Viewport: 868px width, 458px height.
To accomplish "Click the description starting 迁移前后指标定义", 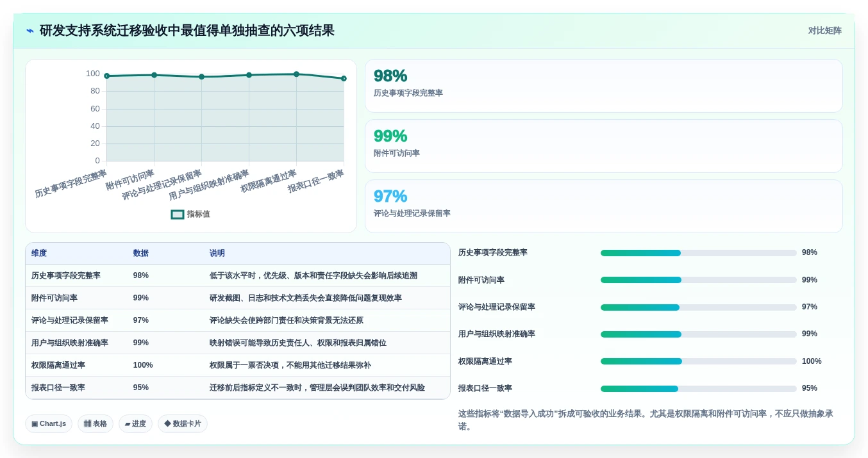I will (317, 388).
